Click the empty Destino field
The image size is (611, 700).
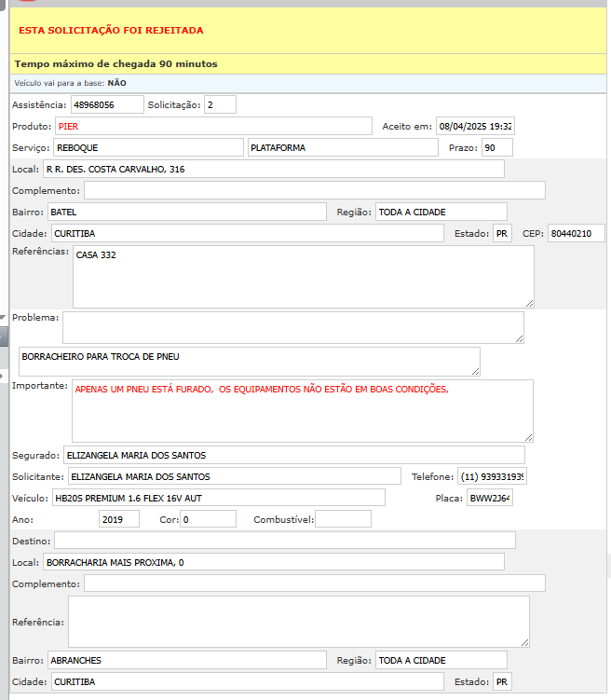click(x=284, y=540)
